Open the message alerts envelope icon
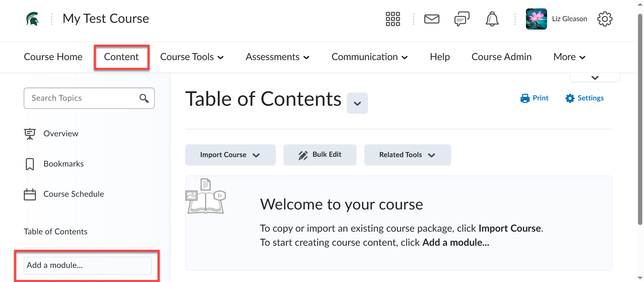Viewport: 644px width, 282px height. click(432, 19)
